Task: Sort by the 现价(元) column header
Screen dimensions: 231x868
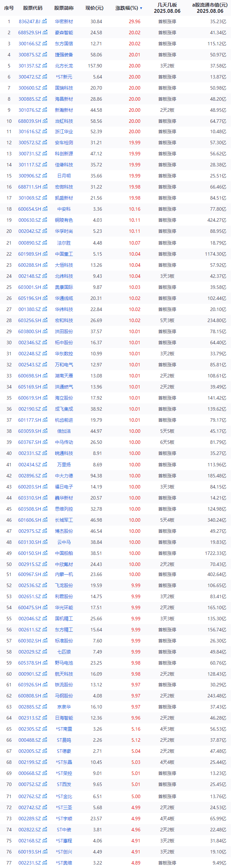Action: click(x=94, y=8)
